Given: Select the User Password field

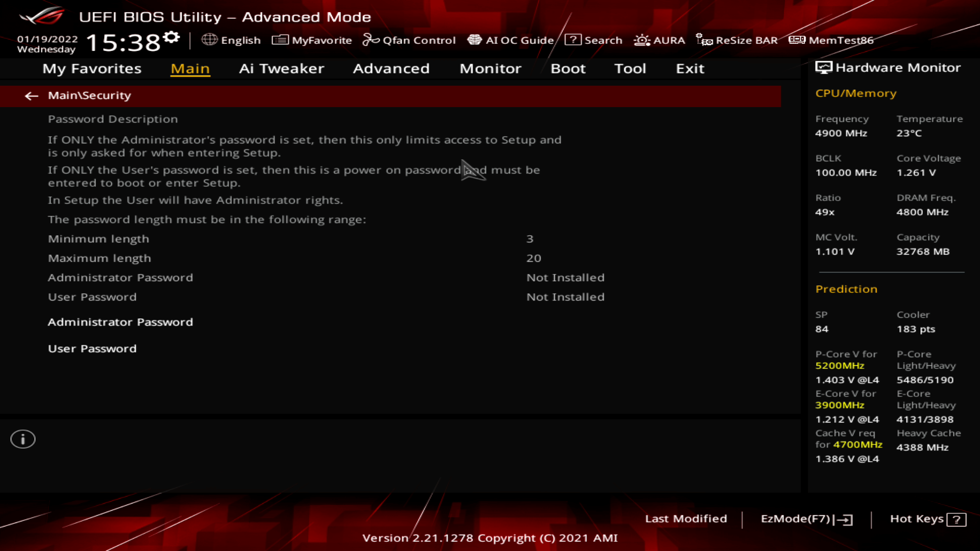Looking at the screenshot, I should pyautogui.click(x=92, y=348).
